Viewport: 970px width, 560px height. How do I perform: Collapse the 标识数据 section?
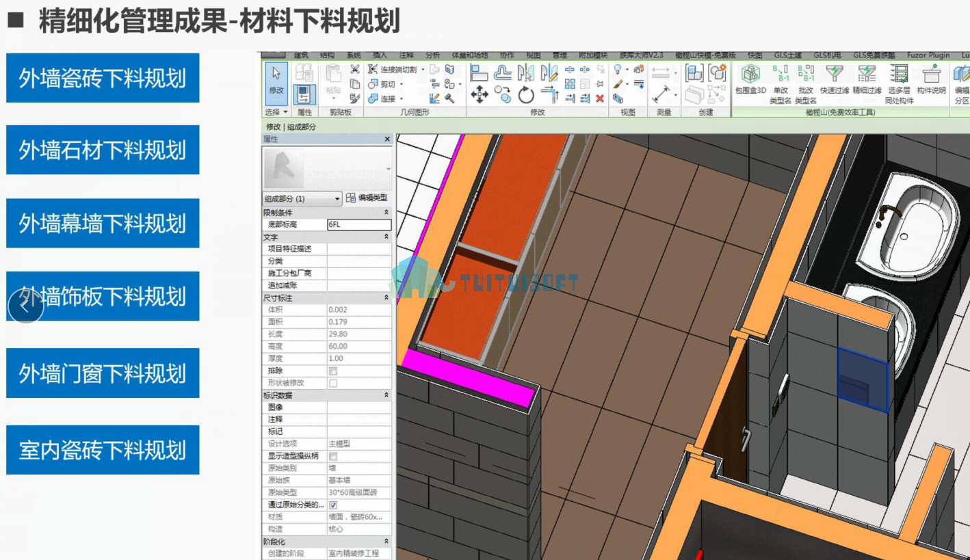pyautogui.click(x=386, y=395)
